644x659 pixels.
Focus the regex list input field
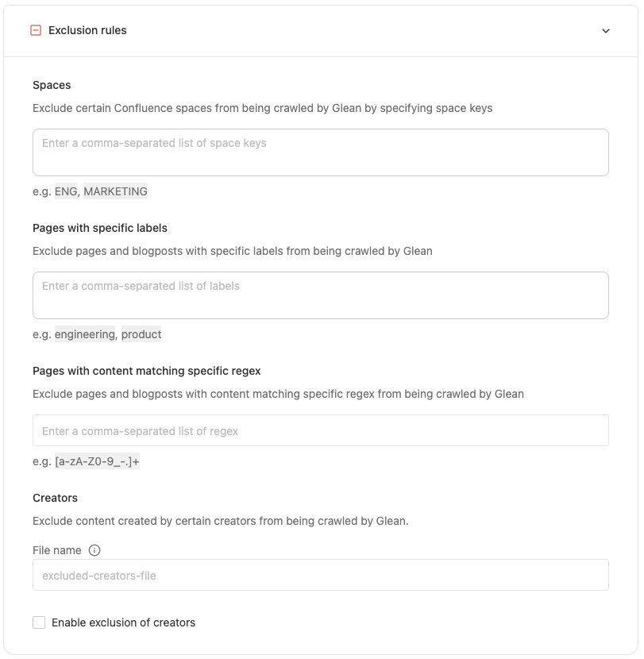[x=320, y=430]
